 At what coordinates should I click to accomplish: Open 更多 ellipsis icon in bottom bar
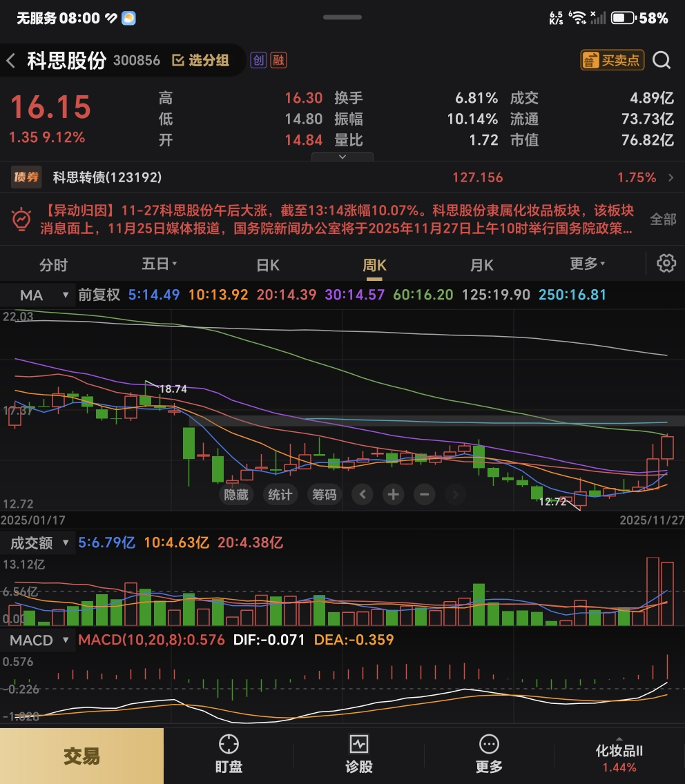tap(489, 745)
